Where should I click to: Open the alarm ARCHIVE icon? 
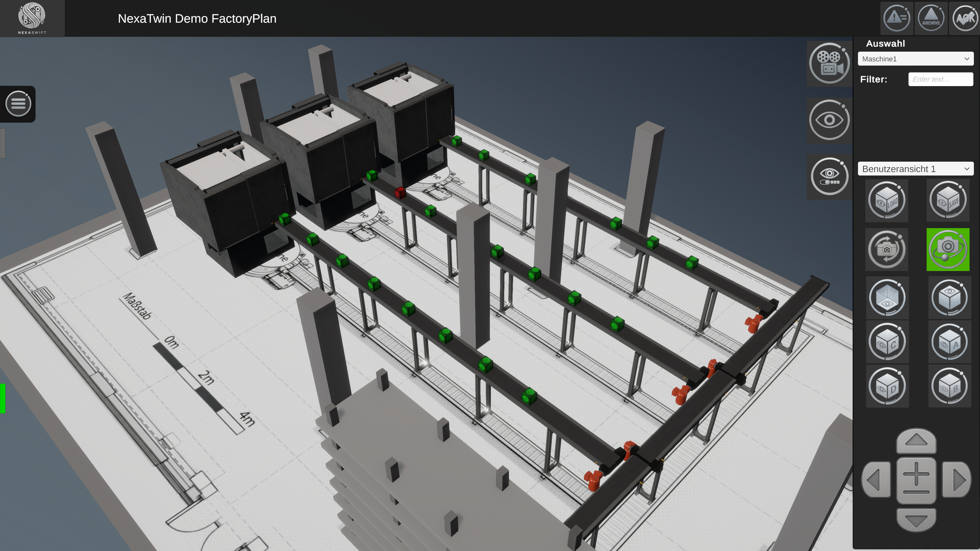pos(930,18)
